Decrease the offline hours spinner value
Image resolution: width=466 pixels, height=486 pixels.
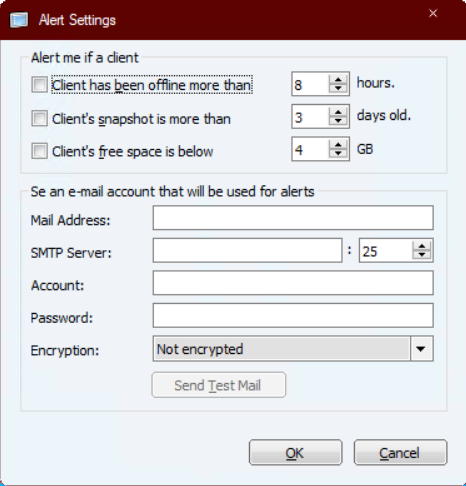[x=338, y=88]
